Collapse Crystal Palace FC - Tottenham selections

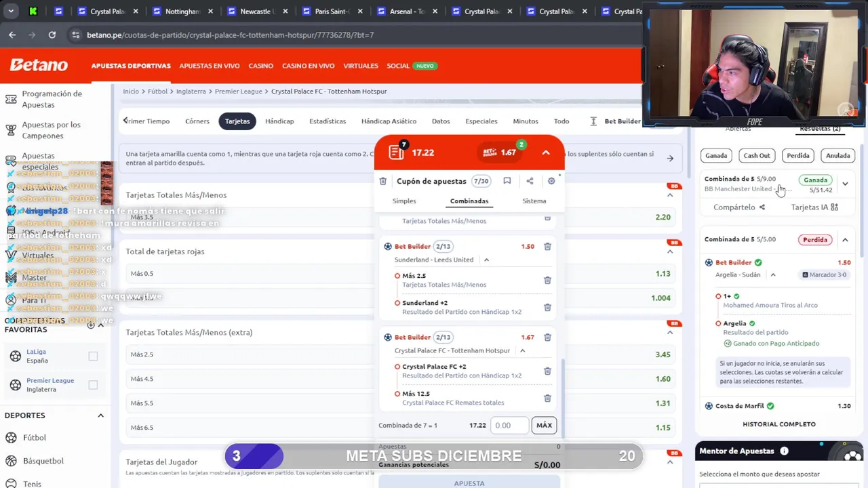522,350
